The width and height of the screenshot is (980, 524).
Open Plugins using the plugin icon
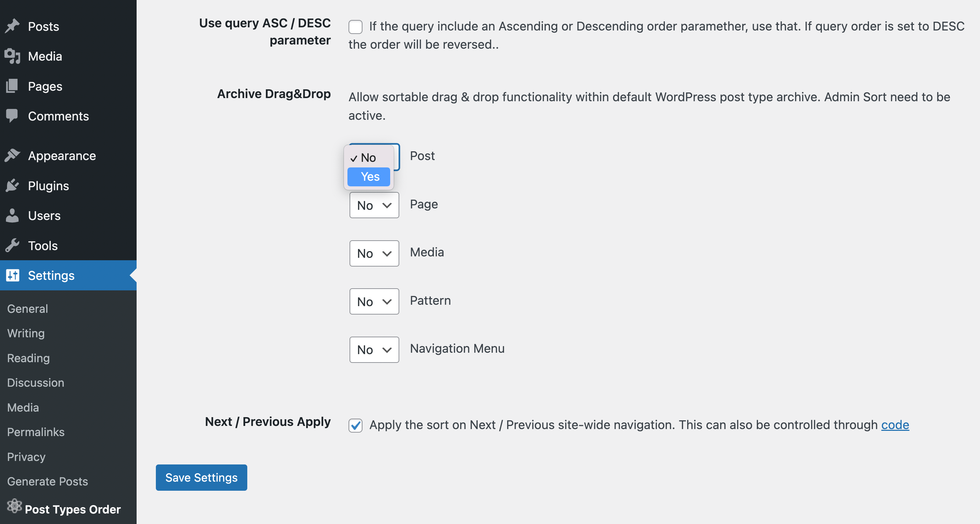[13, 185]
